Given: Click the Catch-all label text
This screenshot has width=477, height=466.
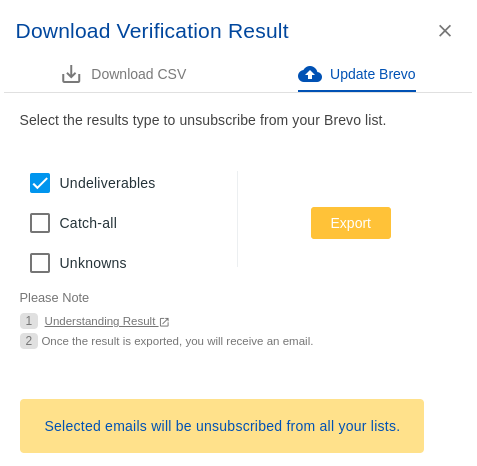Looking at the screenshot, I should [x=88, y=223].
